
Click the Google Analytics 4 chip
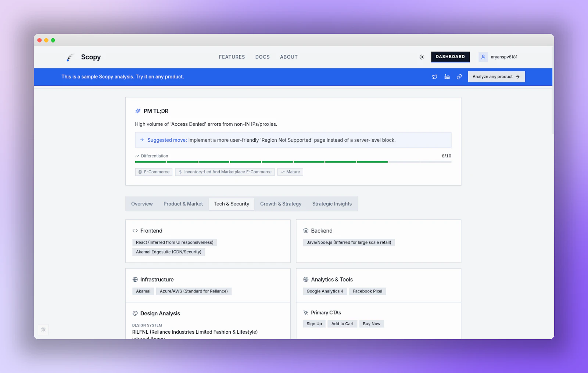point(325,291)
